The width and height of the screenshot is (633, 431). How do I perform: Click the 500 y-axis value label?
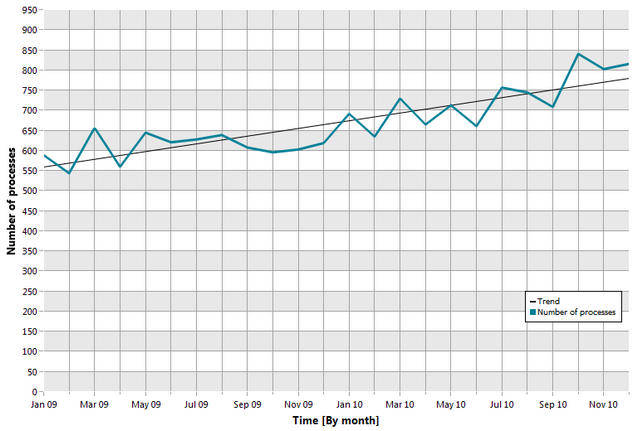click(30, 190)
